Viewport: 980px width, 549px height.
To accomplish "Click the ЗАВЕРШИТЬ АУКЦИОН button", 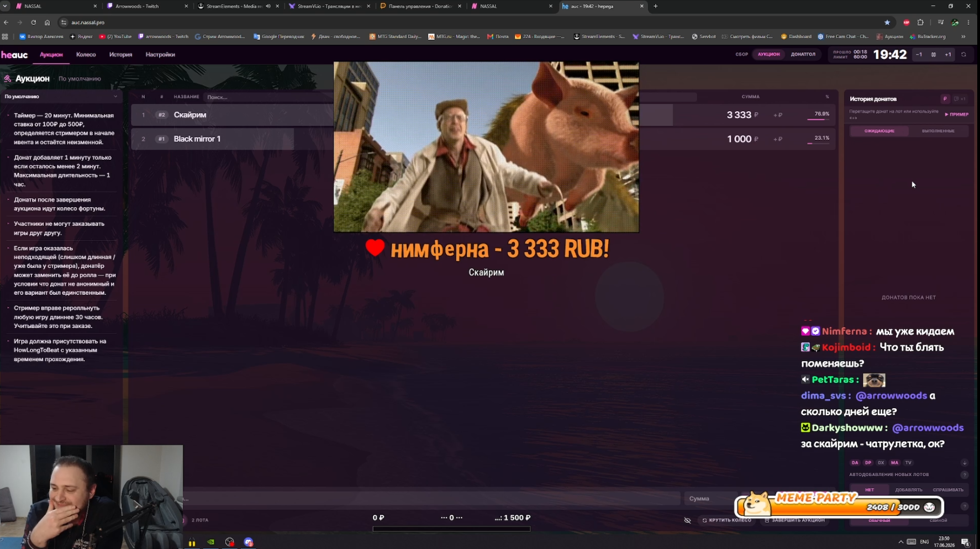I will point(795,520).
